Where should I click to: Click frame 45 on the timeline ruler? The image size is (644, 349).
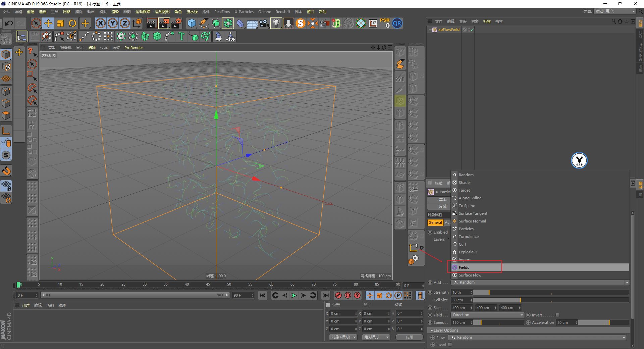(208, 285)
